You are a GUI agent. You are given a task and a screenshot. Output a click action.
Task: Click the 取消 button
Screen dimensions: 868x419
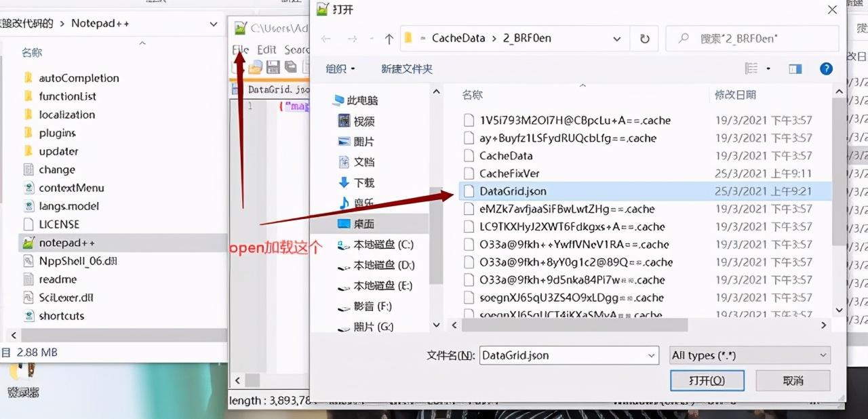[x=793, y=380]
